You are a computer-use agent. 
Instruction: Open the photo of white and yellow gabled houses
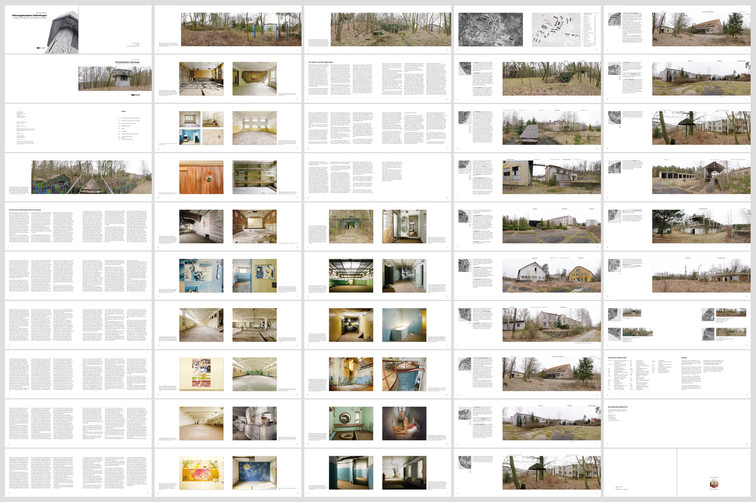pyautogui.click(x=549, y=271)
